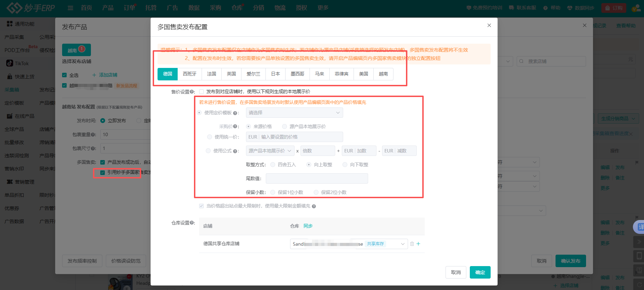Image resolution: width=644 pixels, height=290 pixels.
Task: Click the question mark beside 采购价
Action: point(235,127)
